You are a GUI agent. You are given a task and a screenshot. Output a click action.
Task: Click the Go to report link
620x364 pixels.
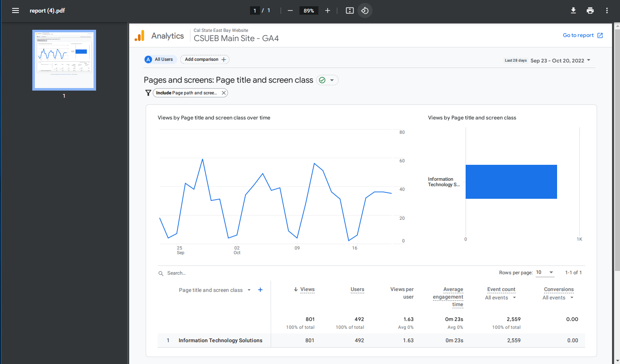pyautogui.click(x=578, y=35)
